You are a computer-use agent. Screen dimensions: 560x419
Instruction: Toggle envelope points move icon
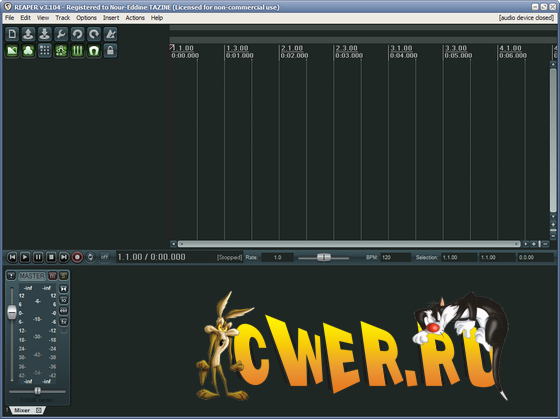61,51
